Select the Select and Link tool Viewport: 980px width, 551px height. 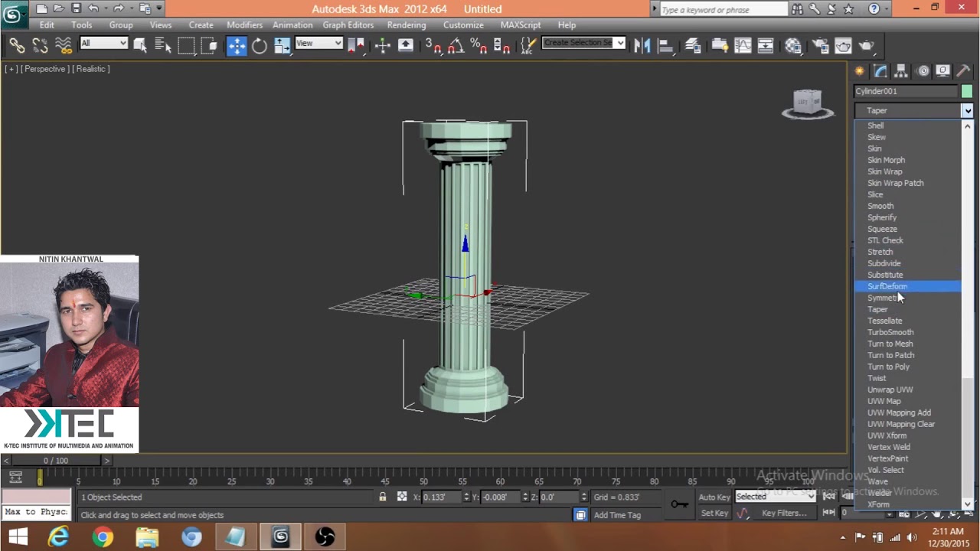[17, 46]
